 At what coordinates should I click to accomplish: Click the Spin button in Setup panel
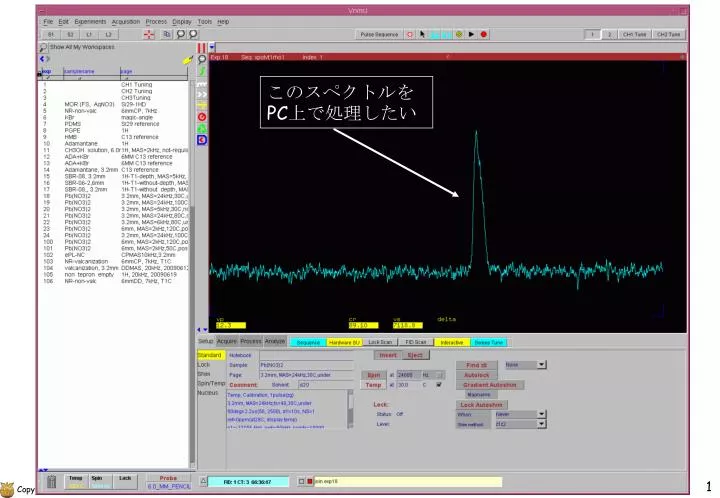pos(374,375)
